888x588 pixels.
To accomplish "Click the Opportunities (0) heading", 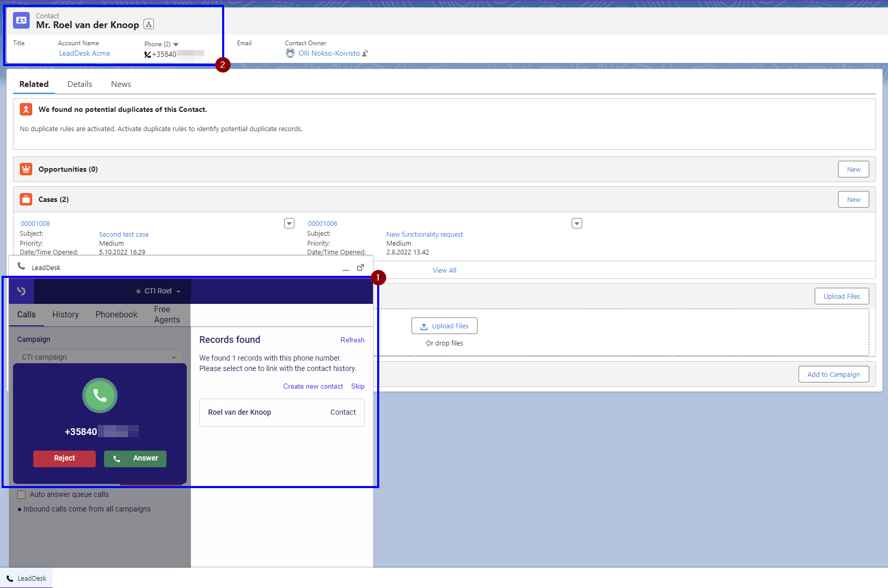I will click(x=68, y=169).
